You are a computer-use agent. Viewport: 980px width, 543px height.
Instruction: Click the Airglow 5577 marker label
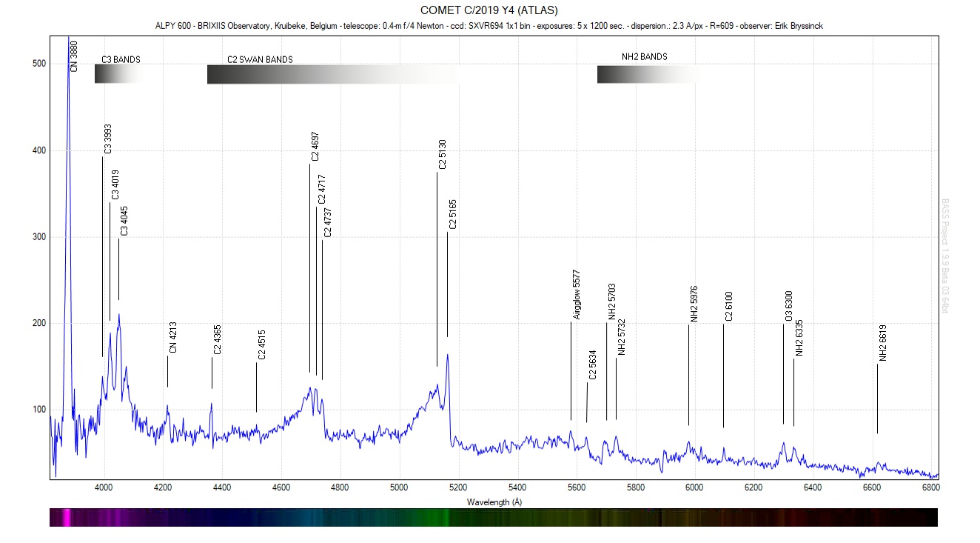[x=577, y=295]
